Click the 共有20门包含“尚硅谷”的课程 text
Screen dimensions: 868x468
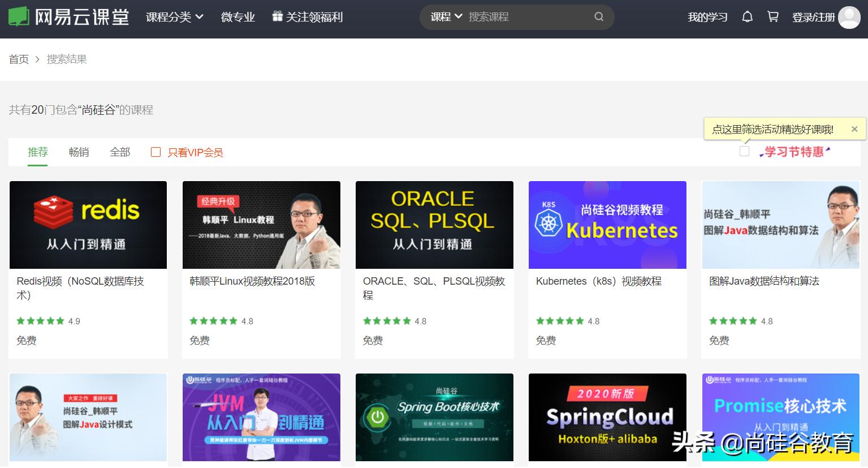tap(81, 110)
